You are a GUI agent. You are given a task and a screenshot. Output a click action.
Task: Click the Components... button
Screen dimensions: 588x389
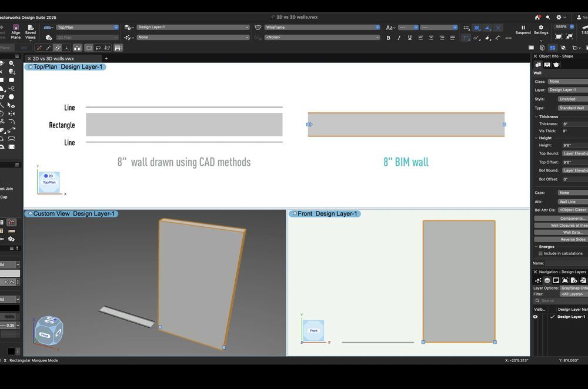coord(560,218)
